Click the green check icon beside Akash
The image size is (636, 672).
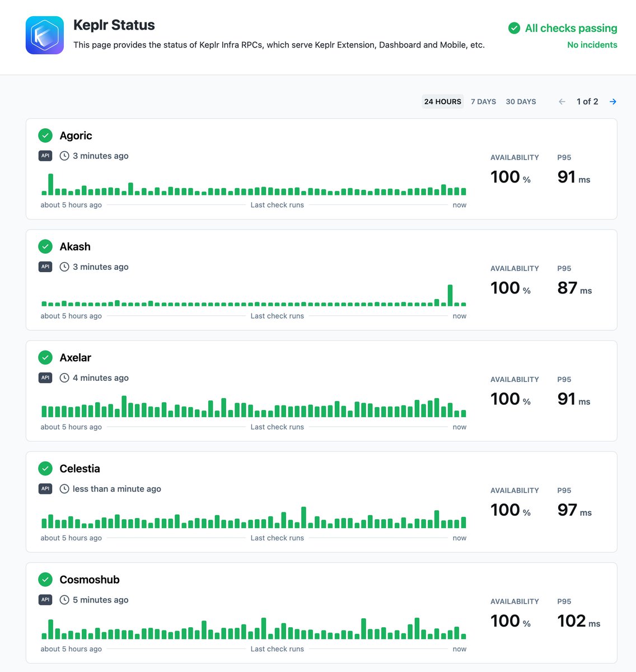45,246
